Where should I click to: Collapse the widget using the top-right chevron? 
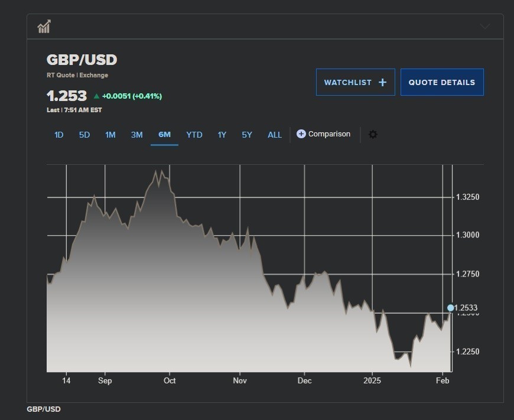point(485,27)
